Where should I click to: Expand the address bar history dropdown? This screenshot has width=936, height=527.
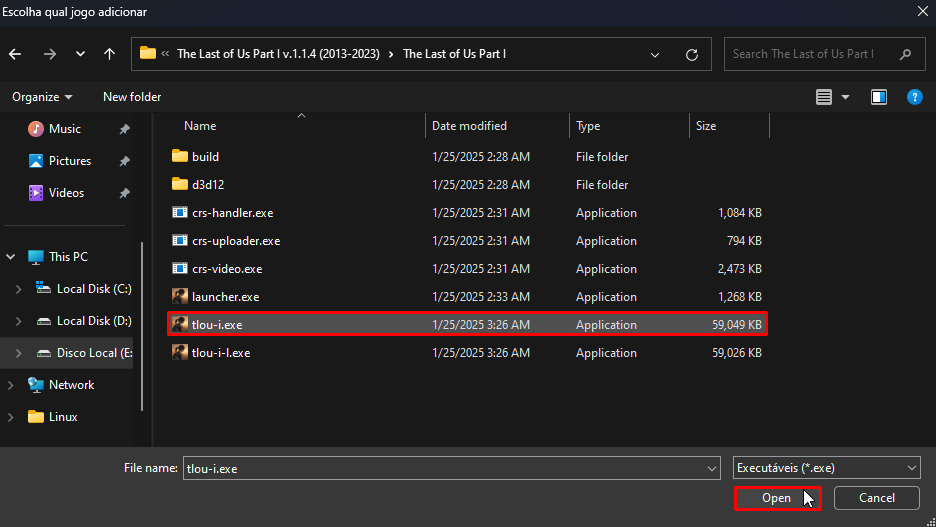pos(655,54)
